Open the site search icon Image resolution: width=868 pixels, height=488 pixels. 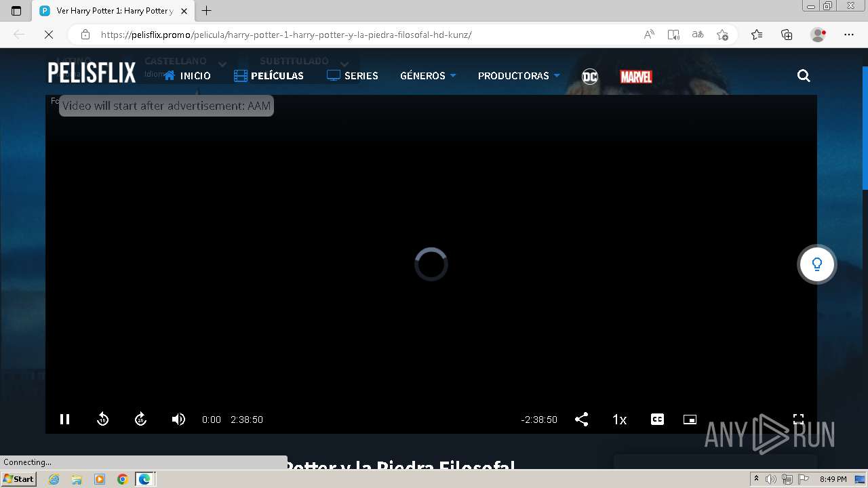[x=804, y=76]
